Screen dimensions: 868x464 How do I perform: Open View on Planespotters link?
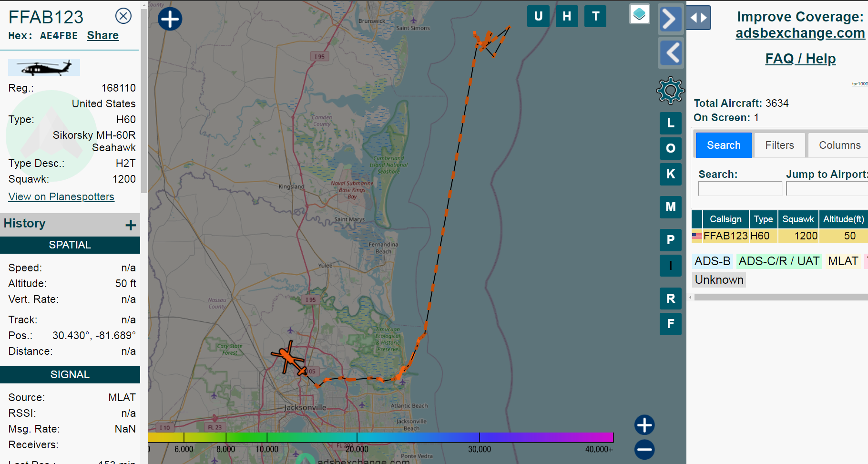[61, 197]
